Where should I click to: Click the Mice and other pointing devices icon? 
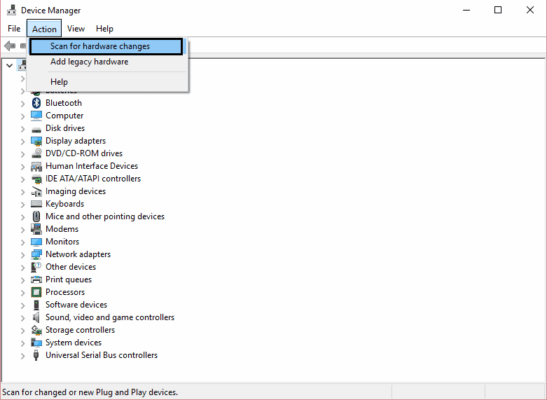[x=36, y=217]
